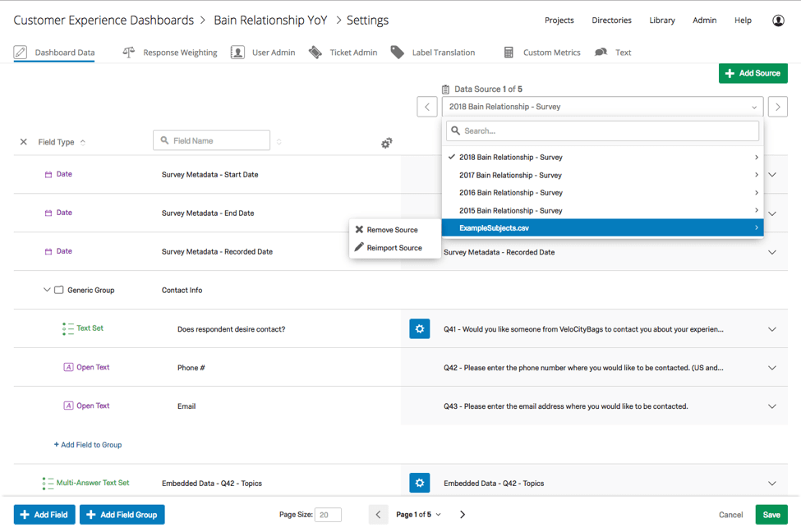Open Library in top navigation
801x532 pixels.
(662, 21)
